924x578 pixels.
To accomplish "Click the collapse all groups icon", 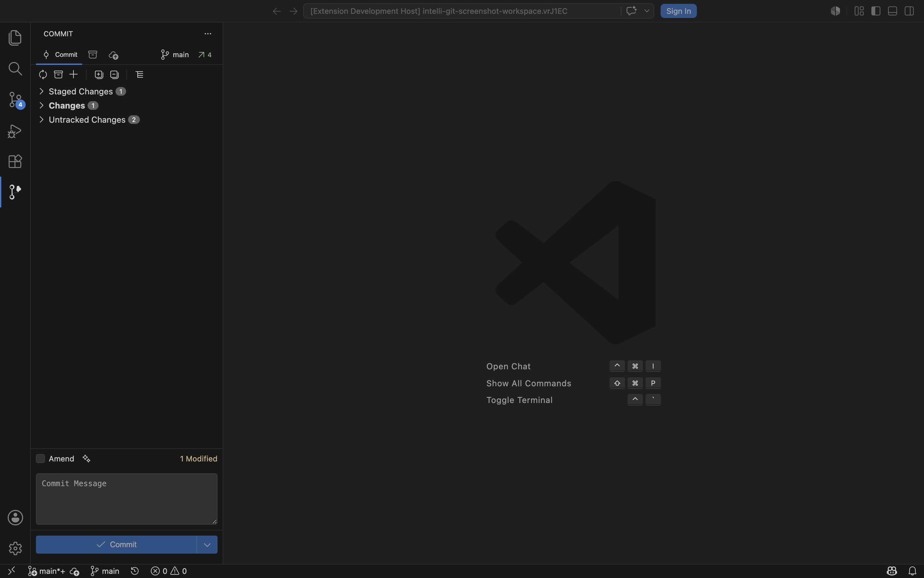I will pos(115,74).
